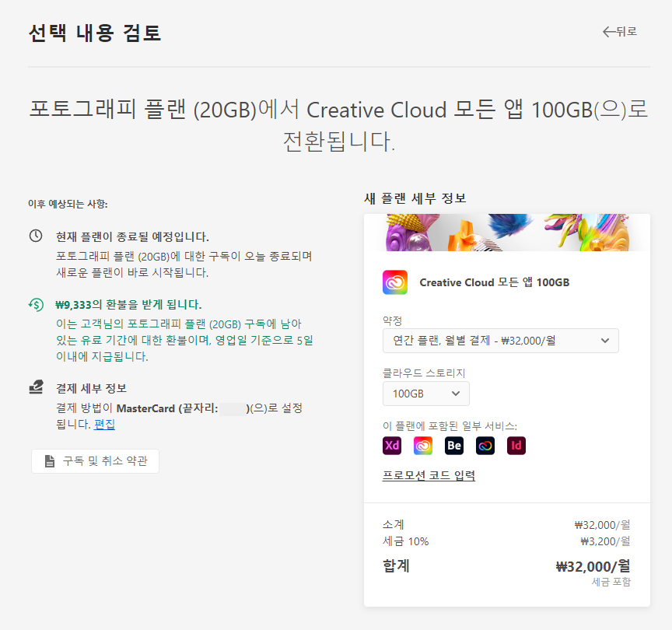This screenshot has width=672, height=630.
Task: Click the InDesign service icon
Action: pos(516,446)
